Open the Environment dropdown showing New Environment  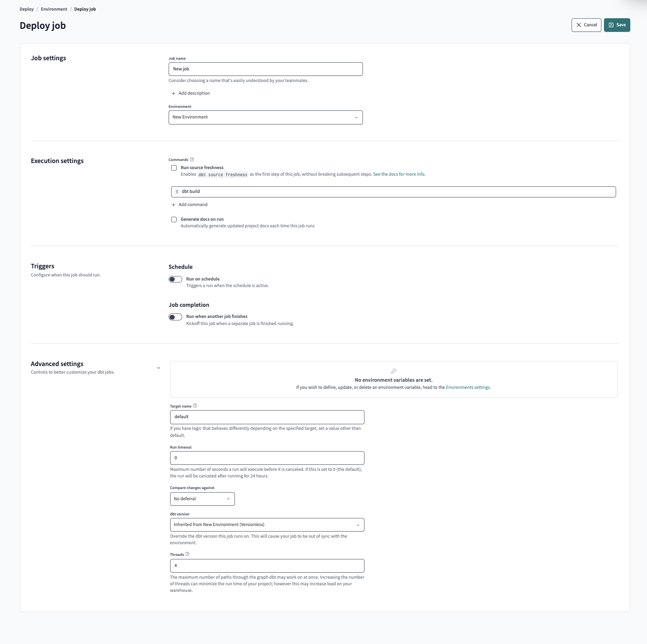pyautogui.click(x=265, y=117)
